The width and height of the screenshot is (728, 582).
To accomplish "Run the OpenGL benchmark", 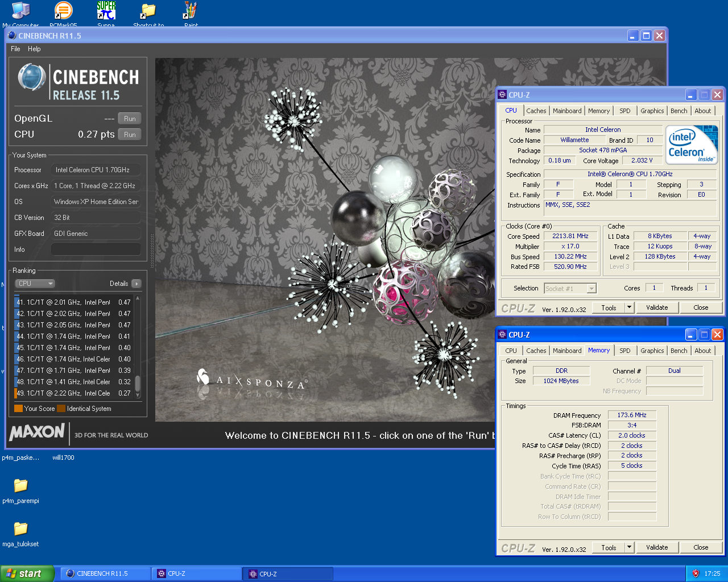I will tap(130, 119).
